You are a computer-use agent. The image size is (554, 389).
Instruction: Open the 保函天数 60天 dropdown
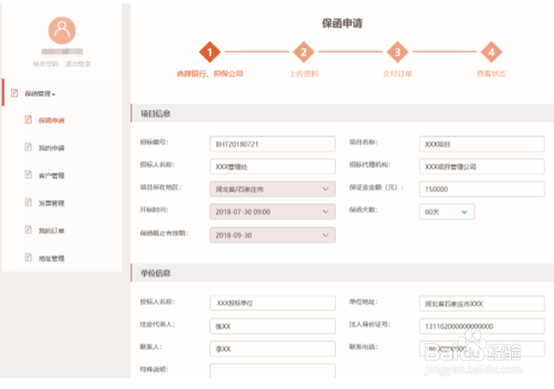447,212
